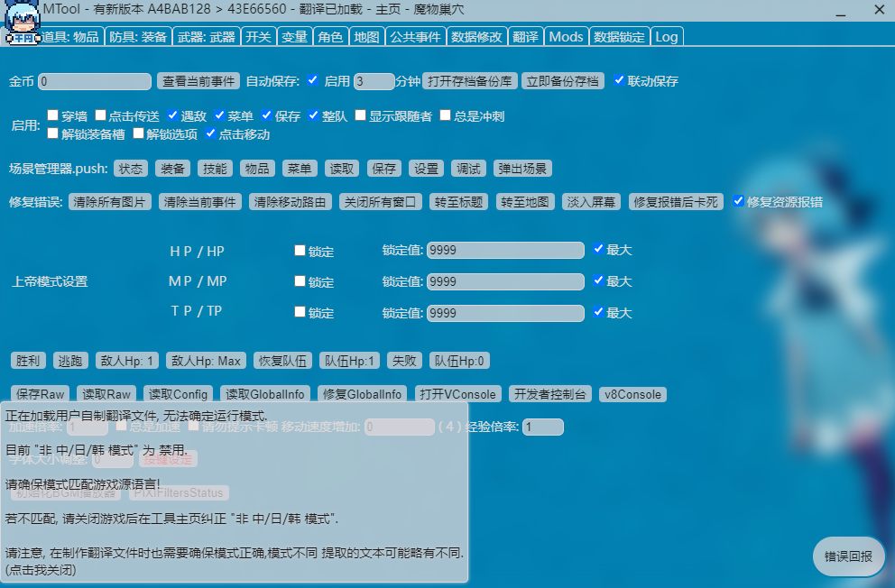Enable the 解锁选项 checkbox
Image resolution: width=895 pixels, height=588 pixels.
tap(138, 133)
